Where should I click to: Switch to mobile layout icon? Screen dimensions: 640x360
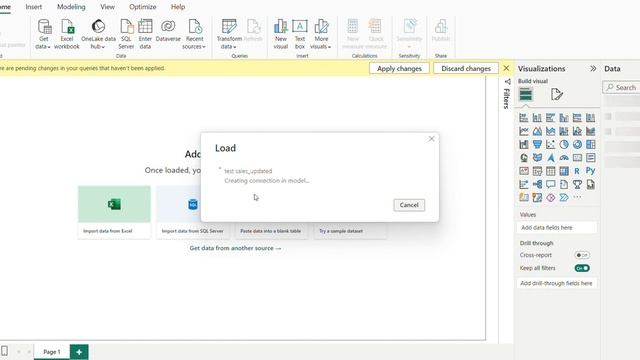4,351
